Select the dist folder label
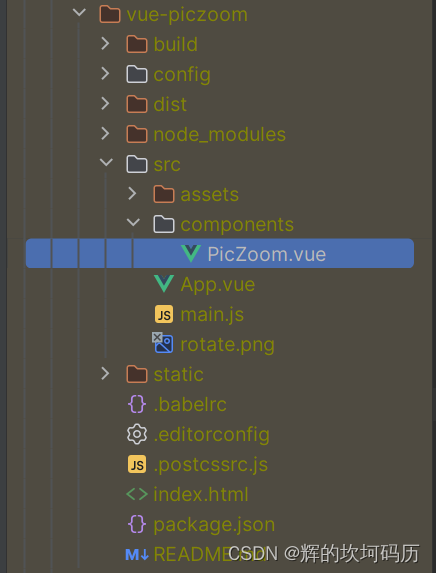 point(170,104)
